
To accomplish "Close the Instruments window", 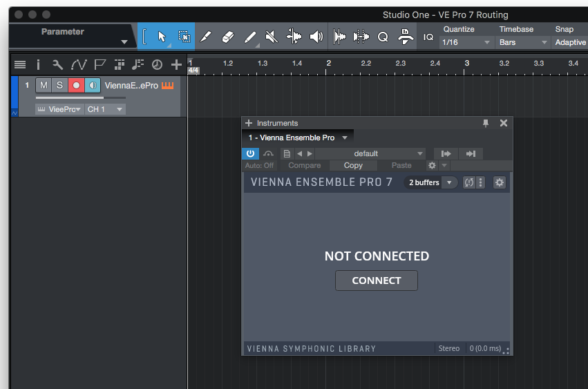I will (x=504, y=123).
